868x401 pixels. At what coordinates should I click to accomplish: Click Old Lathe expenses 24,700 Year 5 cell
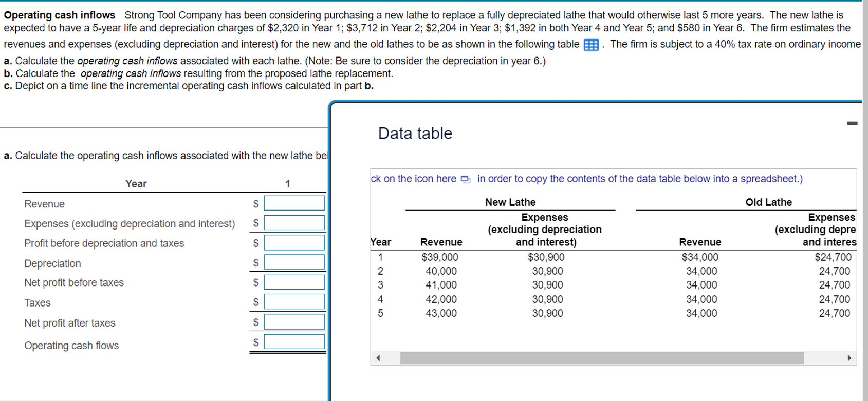835,313
